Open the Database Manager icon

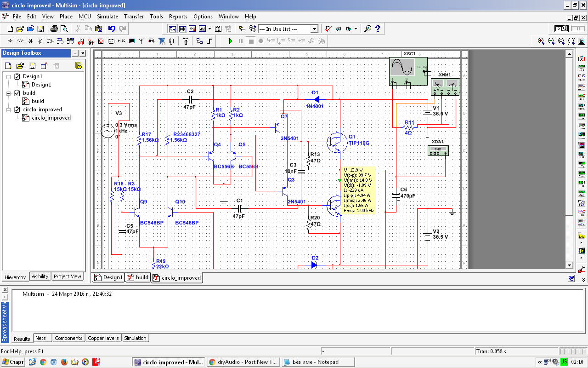point(251,29)
